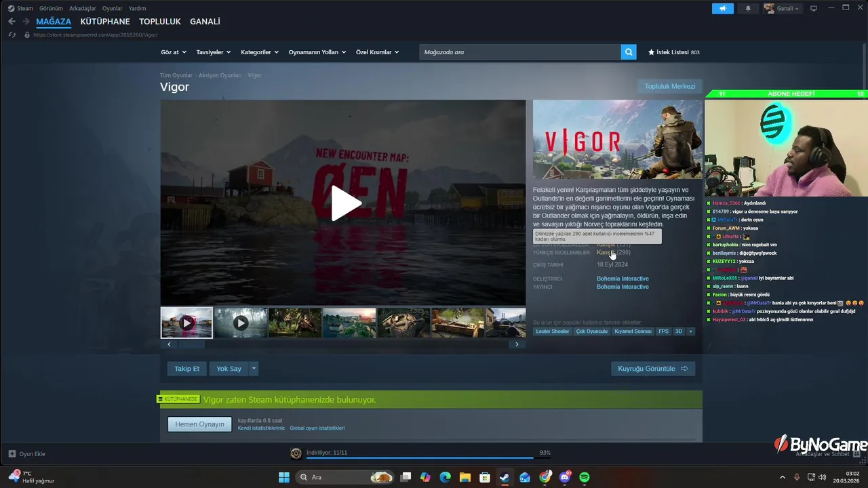The image size is (868, 488).
Task: Select the FPS tag
Action: [x=663, y=331]
